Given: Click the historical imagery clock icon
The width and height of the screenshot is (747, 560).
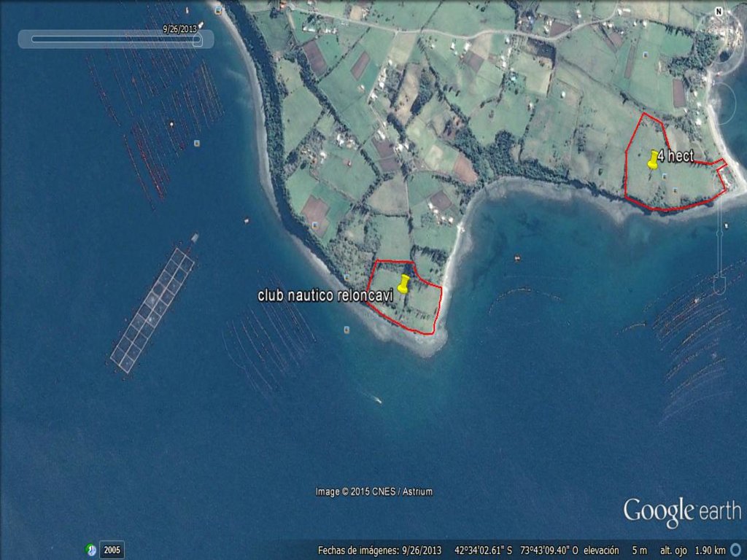Looking at the screenshot, I should coord(91,550).
